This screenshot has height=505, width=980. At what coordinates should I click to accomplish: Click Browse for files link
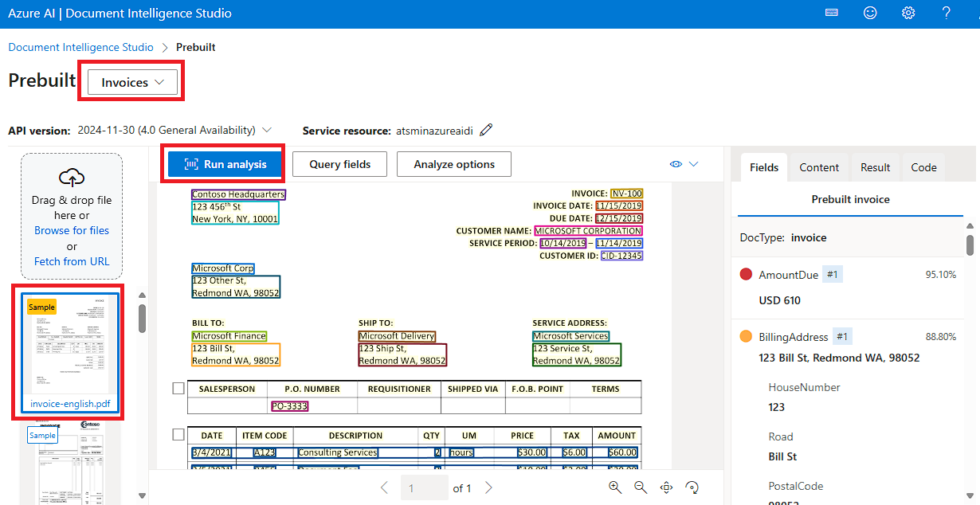coord(72,230)
